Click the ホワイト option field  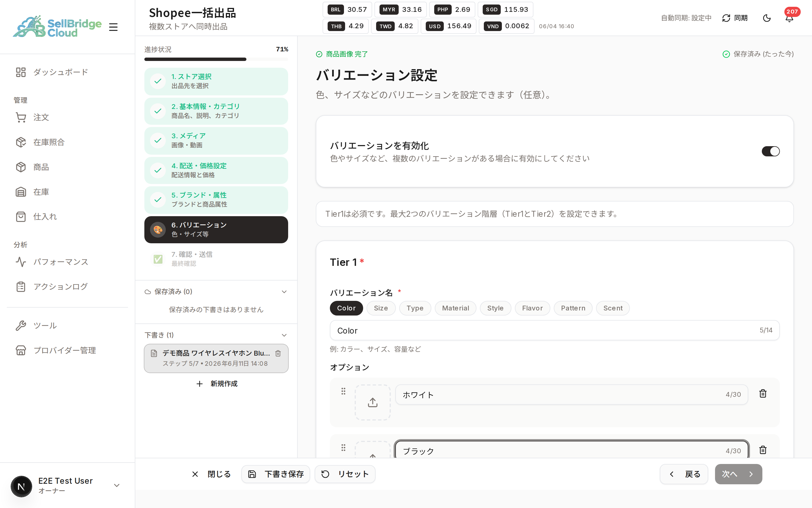pos(572,395)
